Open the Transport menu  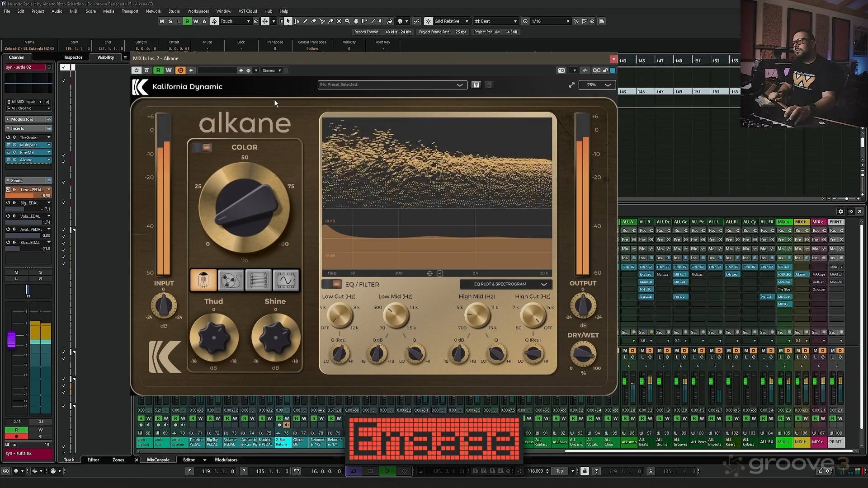point(130,11)
